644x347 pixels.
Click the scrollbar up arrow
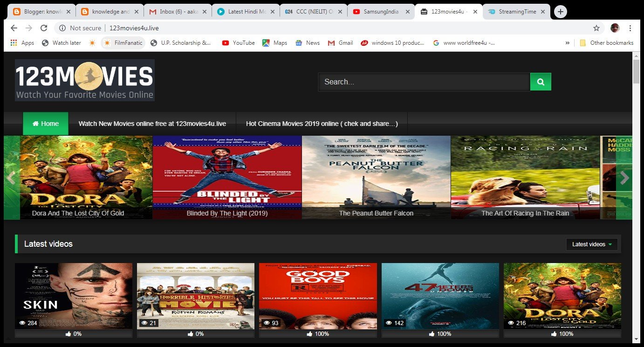coord(637,55)
